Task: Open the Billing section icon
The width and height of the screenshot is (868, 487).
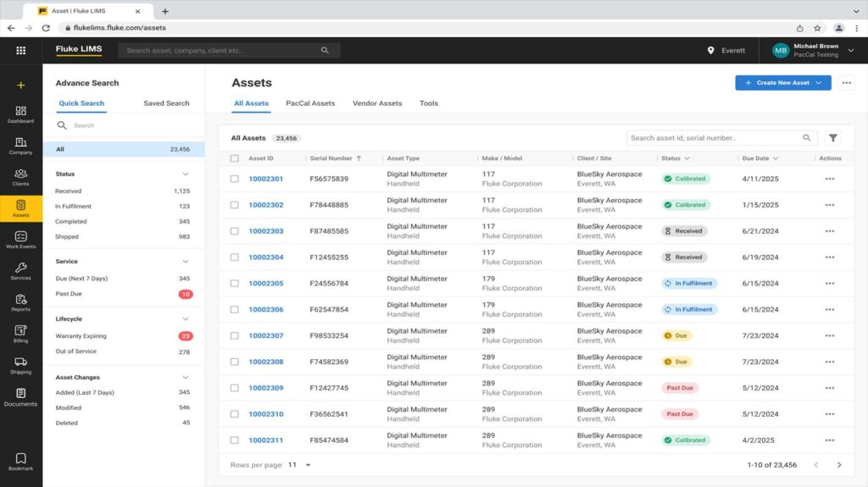Action: pyautogui.click(x=20, y=333)
